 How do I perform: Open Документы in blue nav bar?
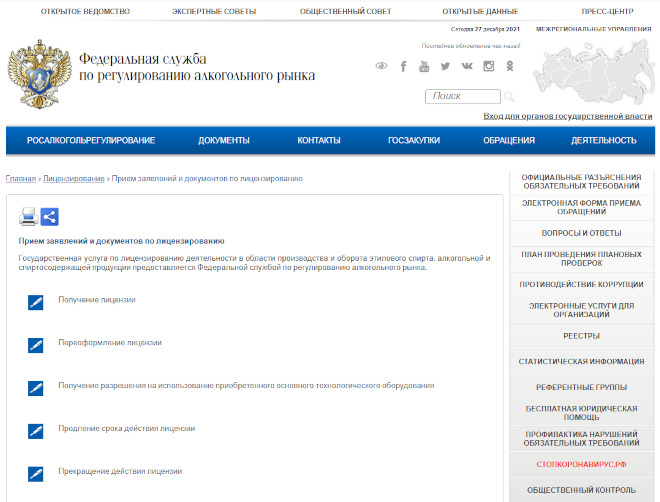pos(224,140)
